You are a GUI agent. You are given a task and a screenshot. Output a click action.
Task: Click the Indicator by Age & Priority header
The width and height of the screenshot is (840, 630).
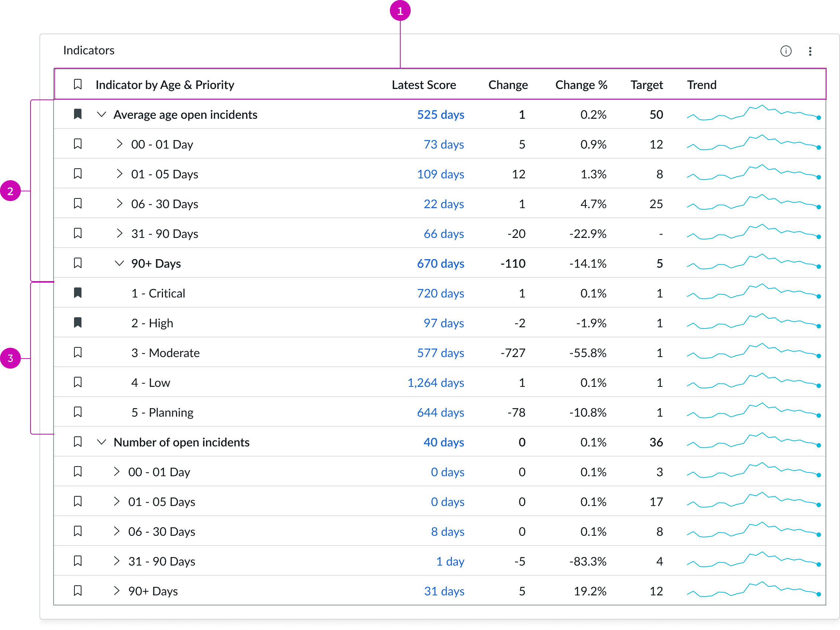pyautogui.click(x=165, y=85)
